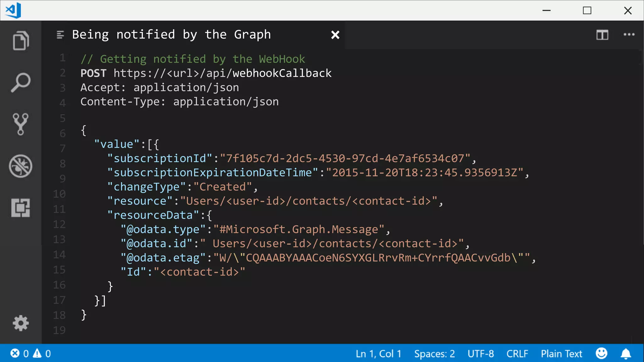This screenshot has height=362, width=644.
Task: Click the subscription GUID value '7f105c7d-...'
Action: pos(345,158)
